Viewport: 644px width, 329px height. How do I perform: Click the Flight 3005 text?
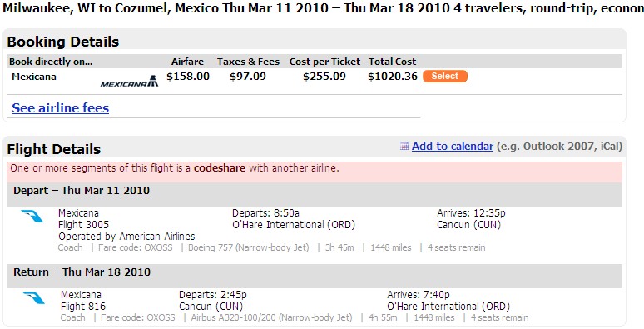83,225
